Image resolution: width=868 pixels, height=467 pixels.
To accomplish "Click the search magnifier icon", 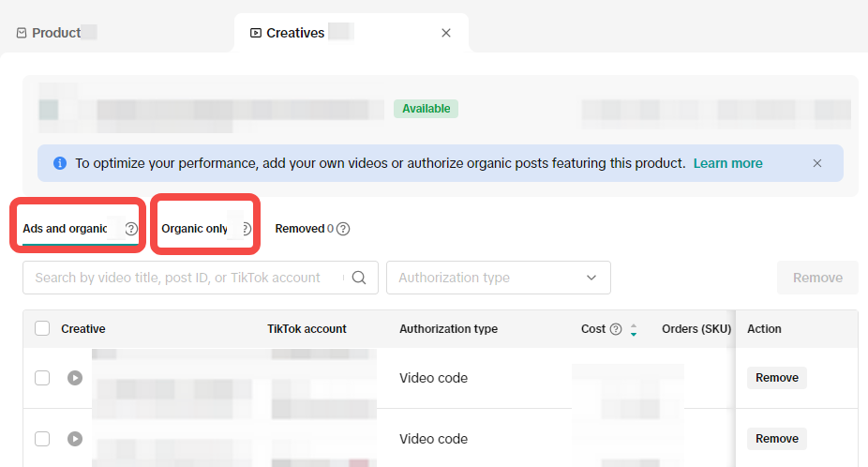I will pyautogui.click(x=359, y=278).
